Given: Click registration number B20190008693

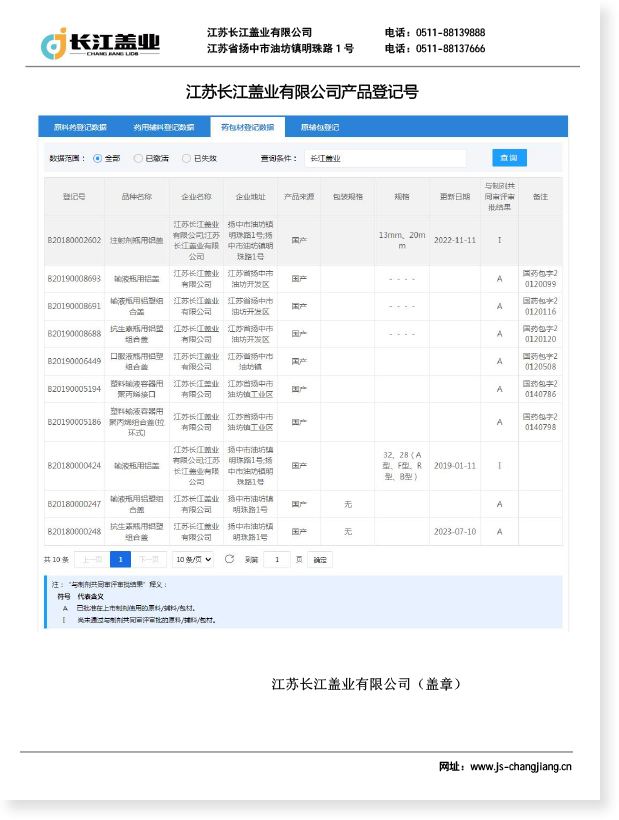Looking at the screenshot, I should click(x=74, y=278).
